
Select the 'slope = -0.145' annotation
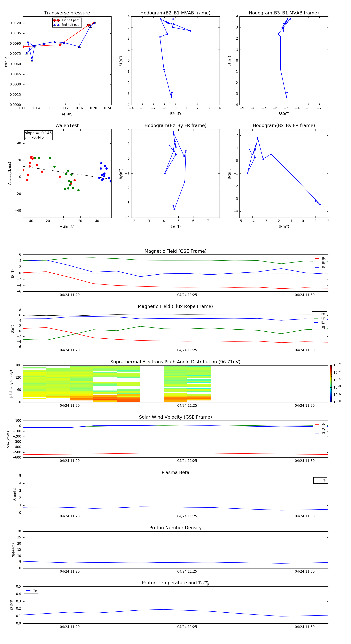coord(38,133)
